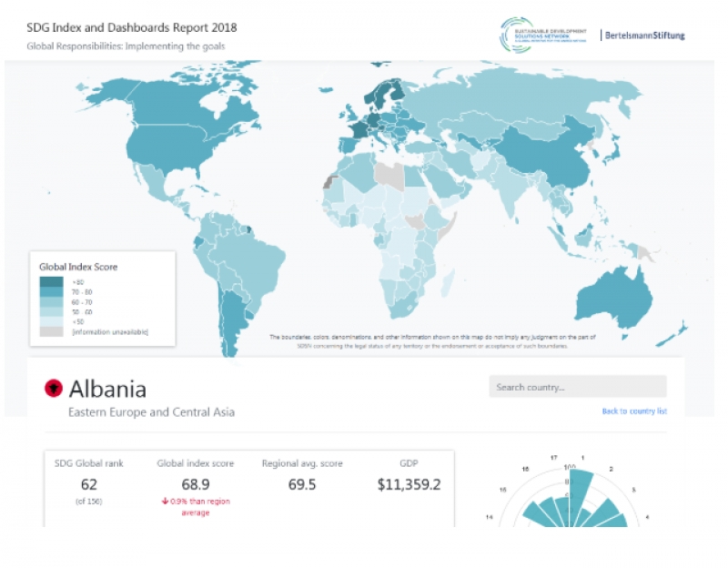Click the Global index score value 68.9

click(196, 484)
